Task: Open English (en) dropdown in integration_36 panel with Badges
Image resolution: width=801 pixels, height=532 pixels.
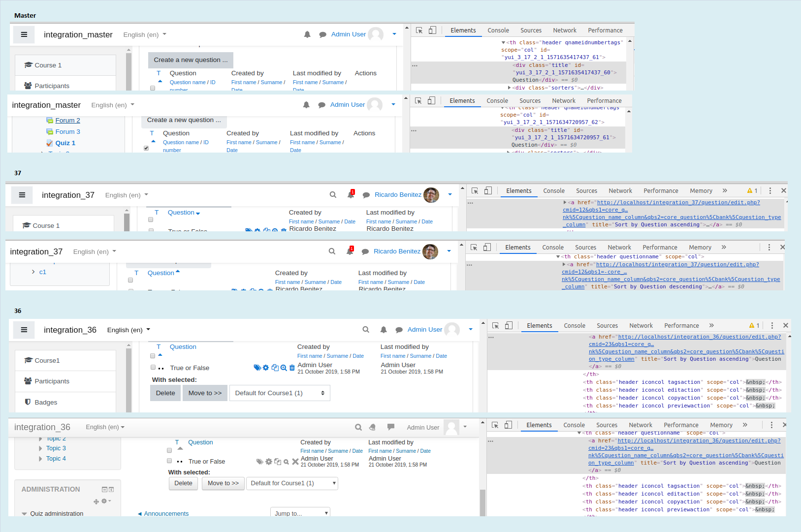Action: pos(128,330)
